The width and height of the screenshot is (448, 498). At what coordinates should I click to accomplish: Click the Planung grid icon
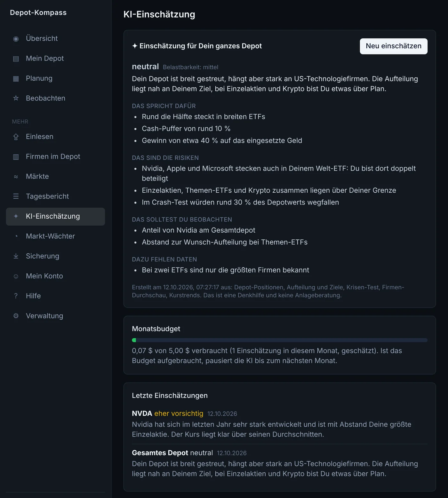point(16,78)
